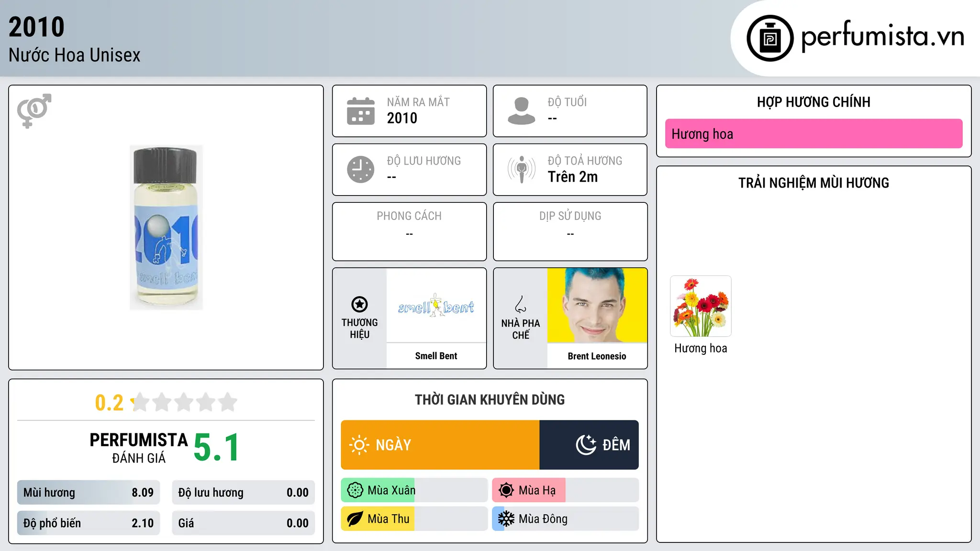980x551 pixels.
Task: Click the Trên 2m sillage value
Action: pos(573,177)
